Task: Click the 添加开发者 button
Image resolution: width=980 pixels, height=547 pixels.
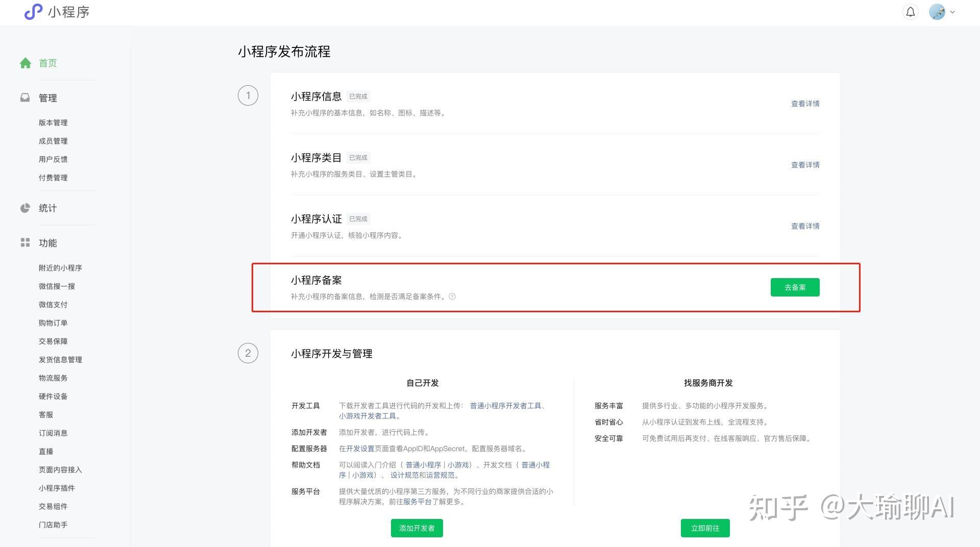Action: (x=416, y=528)
